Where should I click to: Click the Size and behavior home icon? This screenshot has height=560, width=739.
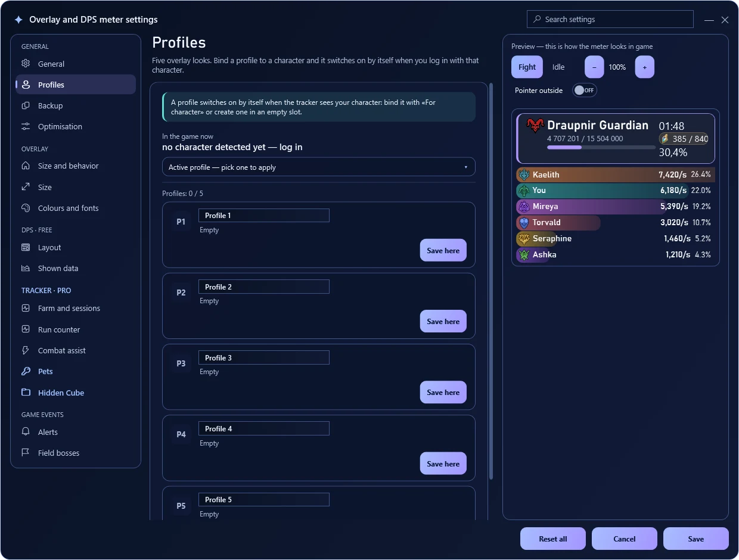click(x=26, y=166)
